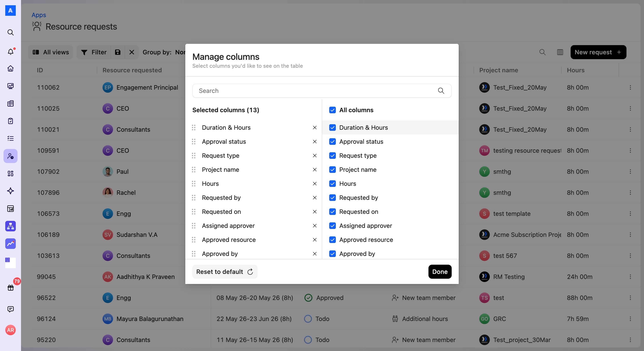Go to Home via sidebar icon
Viewport: 644px width, 351px height.
(11, 69)
